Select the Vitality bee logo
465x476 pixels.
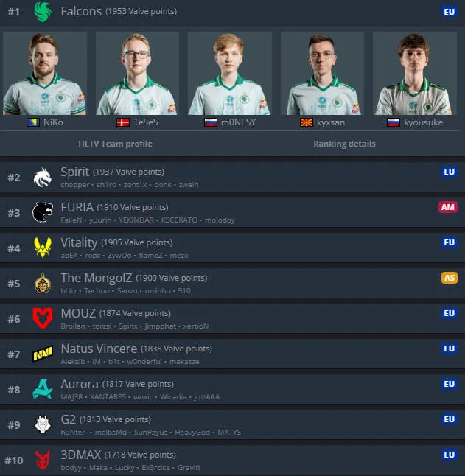coord(43,248)
